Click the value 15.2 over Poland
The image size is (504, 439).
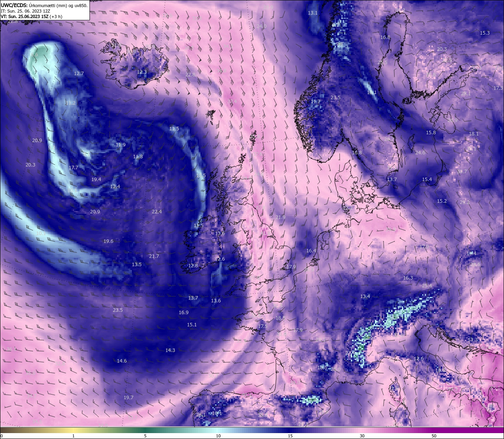(x=442, y=201)
